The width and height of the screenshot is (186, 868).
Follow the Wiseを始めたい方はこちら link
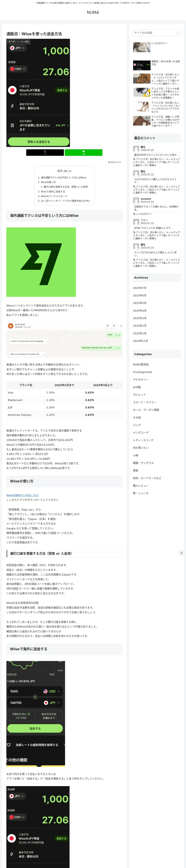click(x=22, y=495)
